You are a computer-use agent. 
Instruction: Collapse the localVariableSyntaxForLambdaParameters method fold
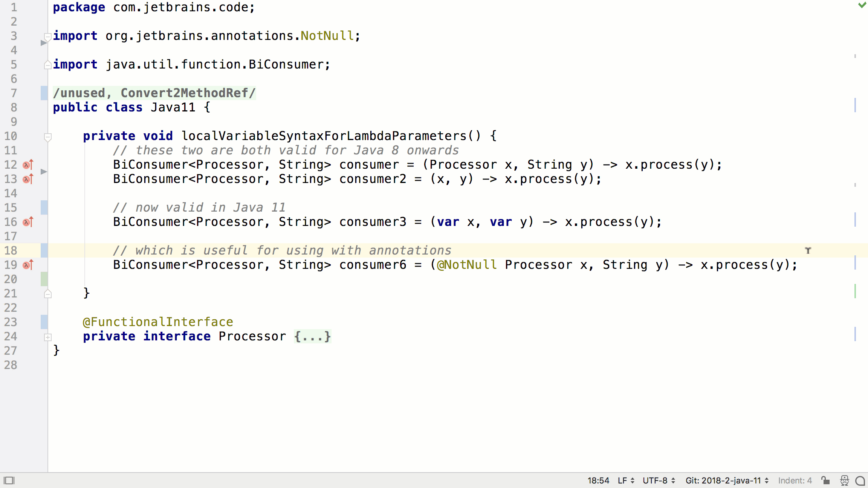coord(47,137)
